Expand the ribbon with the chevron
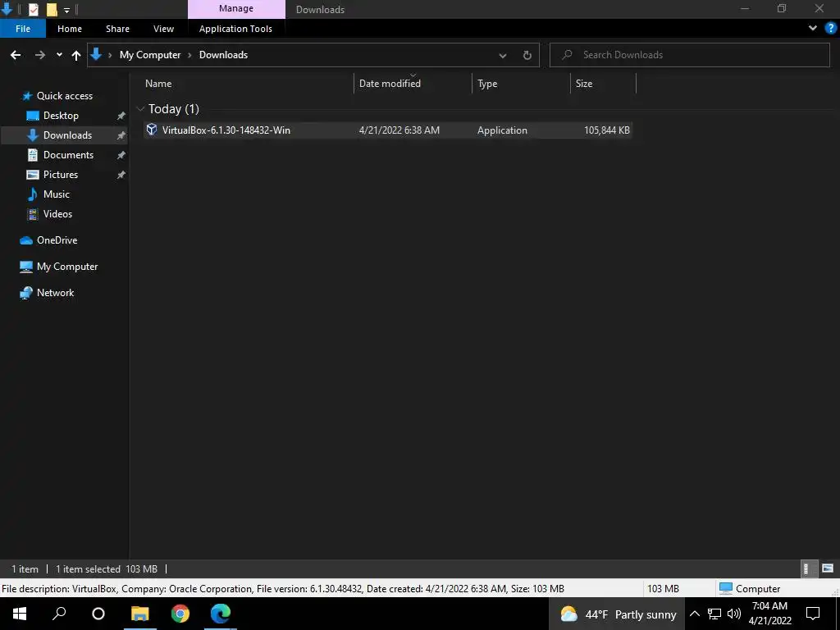840x630 pixels. pyautogui.click(x=813, y=28)
